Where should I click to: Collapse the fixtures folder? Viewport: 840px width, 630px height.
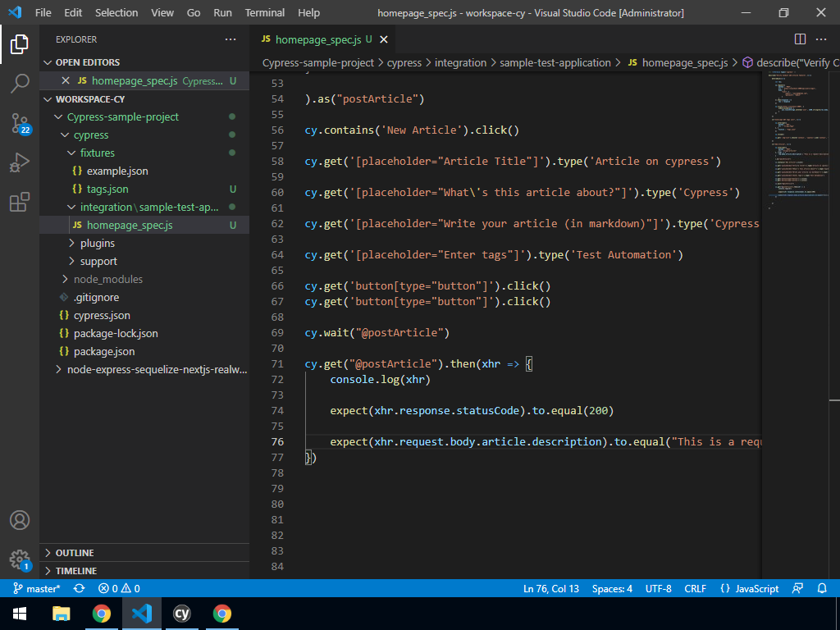97,153
